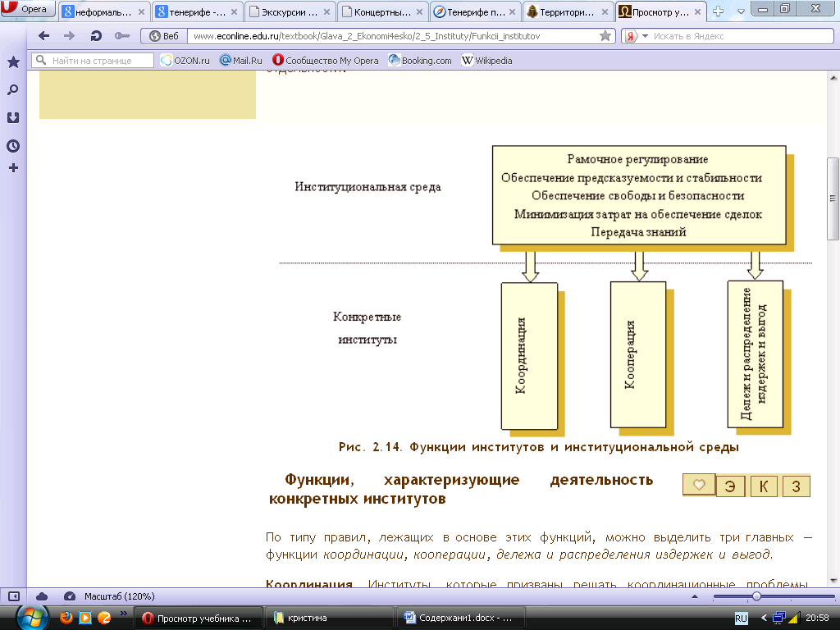Open the search magnifier sidebar panel
840x630 pixels.
(x=13, y=90)
